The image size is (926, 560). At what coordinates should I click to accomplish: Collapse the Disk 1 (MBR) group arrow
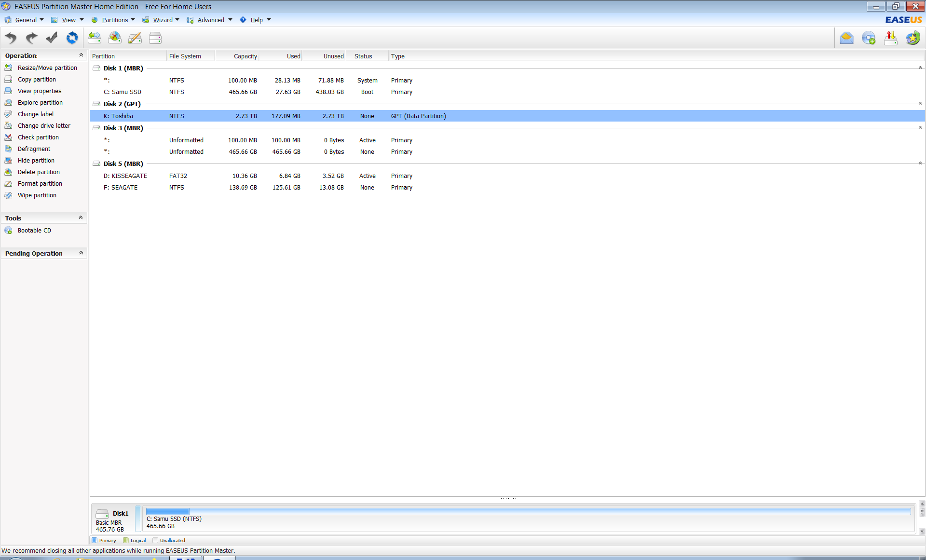[x=920, y=68]
